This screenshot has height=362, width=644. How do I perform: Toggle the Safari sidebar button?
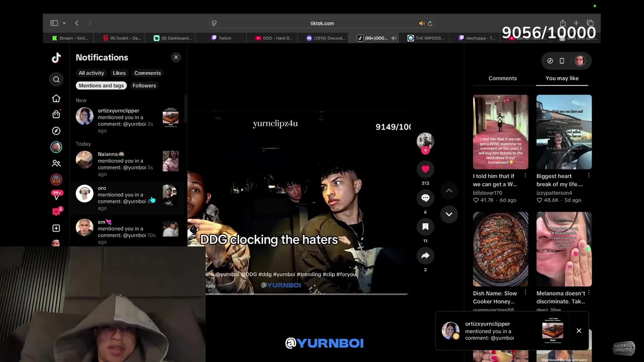[x=54, y=23]
